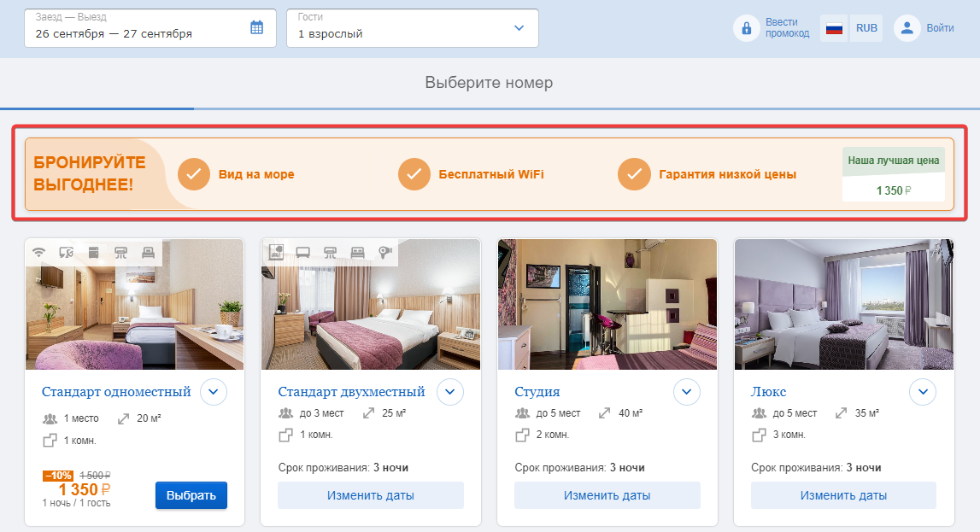Click air conditioner icon on single standard room
The height and width of the screenshot is (532, 980).
coord(120,252)
